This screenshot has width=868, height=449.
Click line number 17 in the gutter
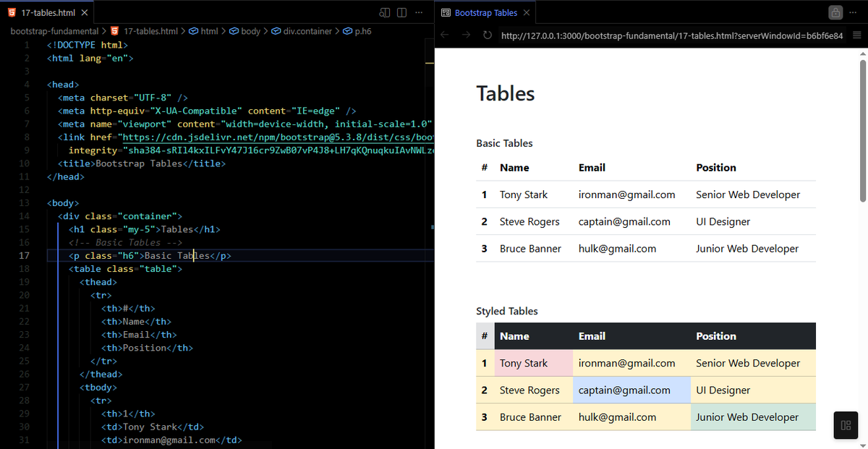pyautogui.click(x=24, y=255)
